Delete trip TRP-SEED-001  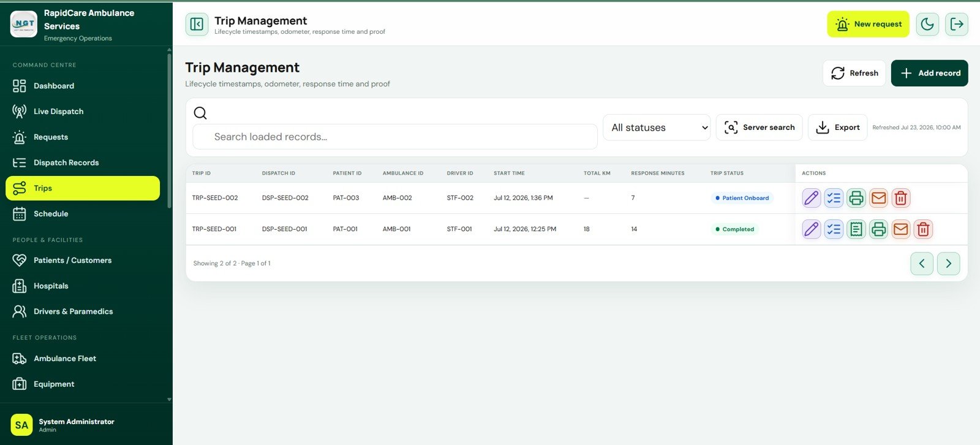pyautogui.click(x=923, y=229)
